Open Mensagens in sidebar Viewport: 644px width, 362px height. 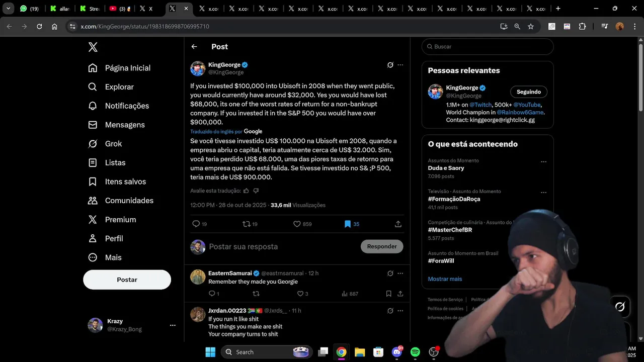pos(116,125)
